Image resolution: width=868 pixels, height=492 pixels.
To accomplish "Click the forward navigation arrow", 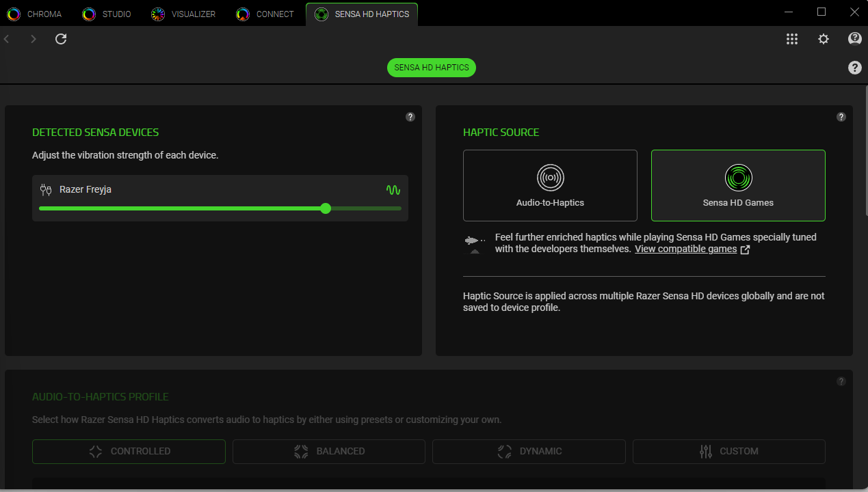I will (x=33, y=39).
